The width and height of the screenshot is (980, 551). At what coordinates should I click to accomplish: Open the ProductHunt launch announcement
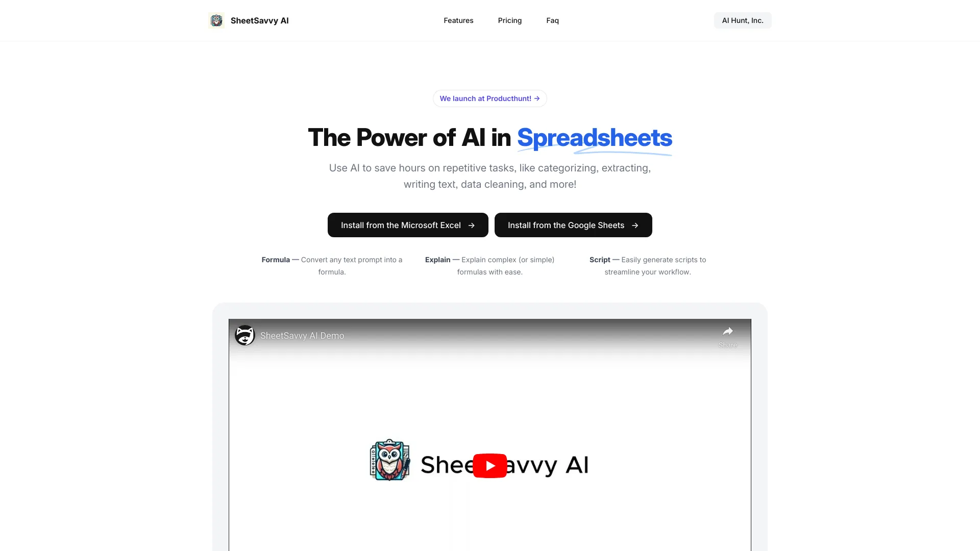coord(490,98)
